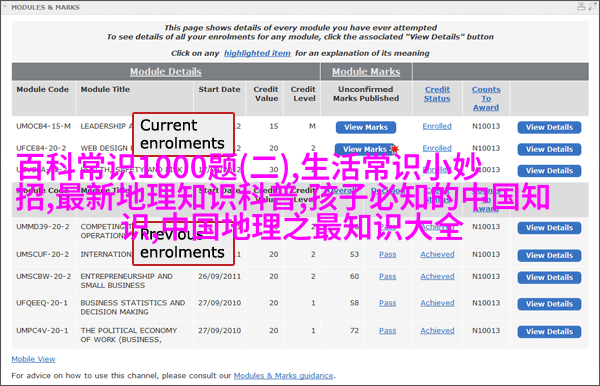600x386 pixels.
Task: Open the Counts To Award header link
Action: pos(486,98)
